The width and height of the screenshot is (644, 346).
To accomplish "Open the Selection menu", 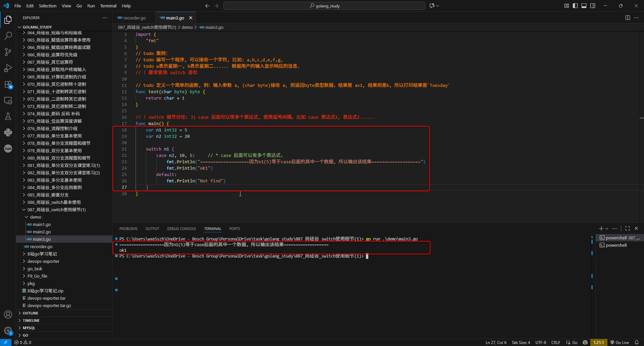I will coord(48,6).
